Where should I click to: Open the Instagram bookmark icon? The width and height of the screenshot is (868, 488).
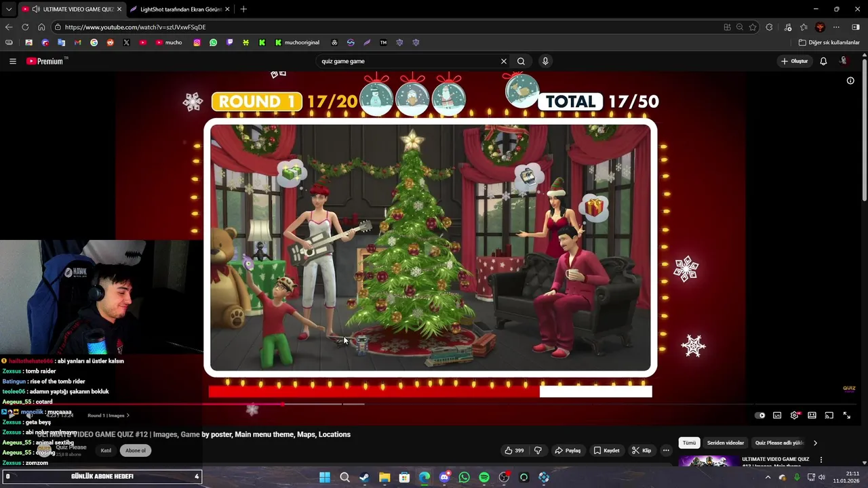(197, 42)
